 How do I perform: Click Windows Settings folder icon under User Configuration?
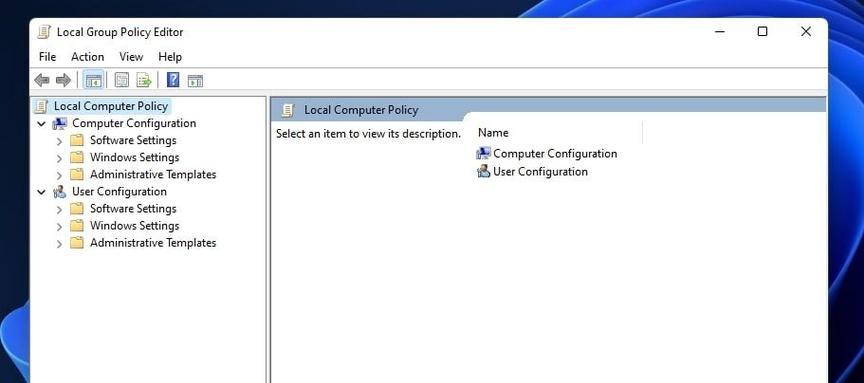[77, 225]
